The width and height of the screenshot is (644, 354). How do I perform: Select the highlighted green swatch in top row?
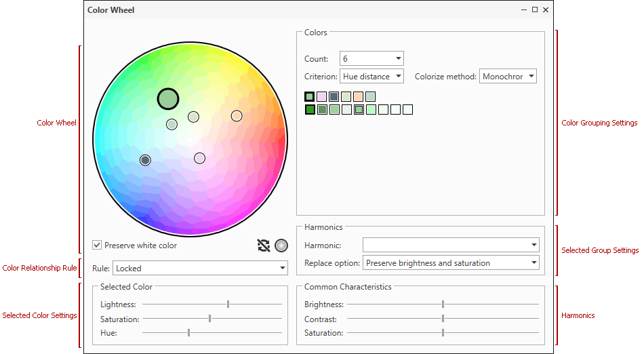[310, 96]
